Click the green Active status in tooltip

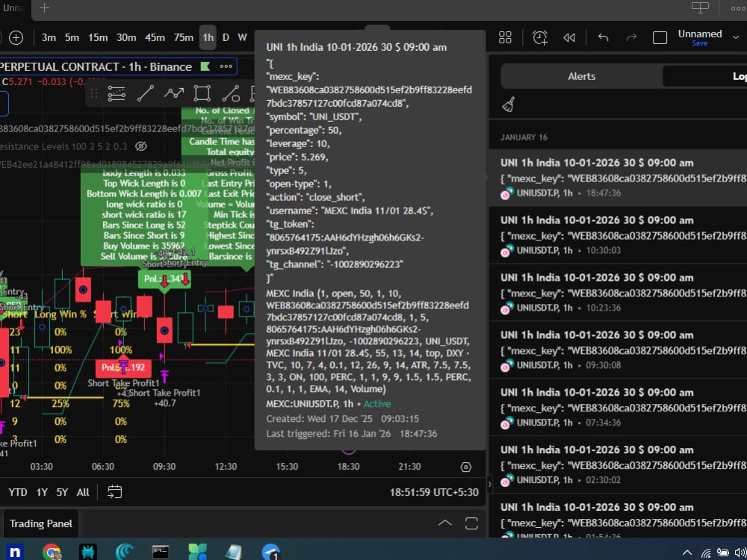tap(376, 404)
